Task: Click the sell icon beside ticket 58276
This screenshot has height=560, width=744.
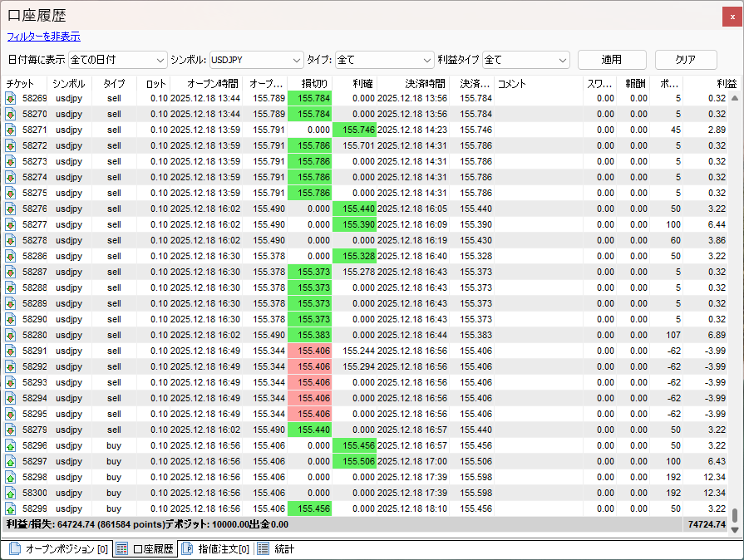Action: [x=10, y=209]
